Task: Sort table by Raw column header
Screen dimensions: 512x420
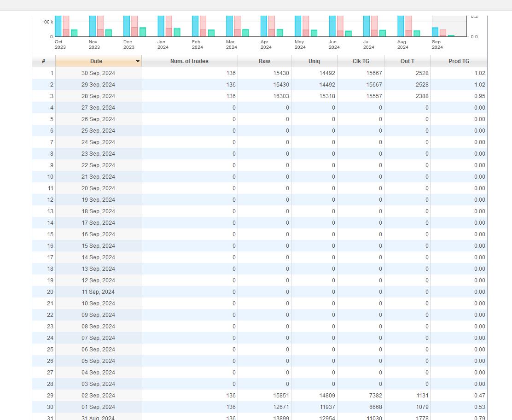Action: coord(264,61)
